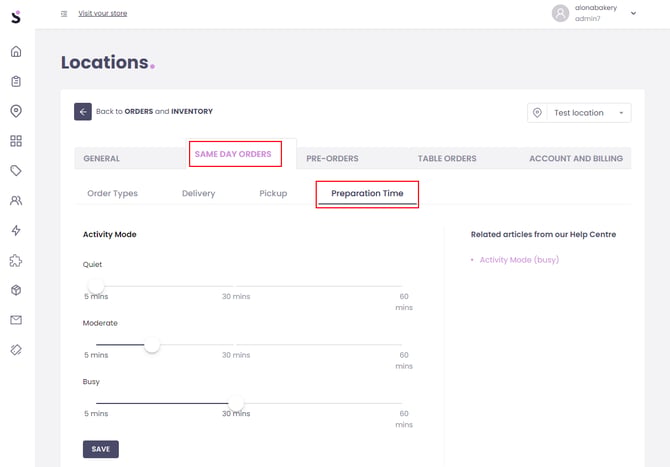The width and height of the screenshot is (670, 467).
Task: Open the puzzle piece integrations icon
Action: tap(16, 260)
